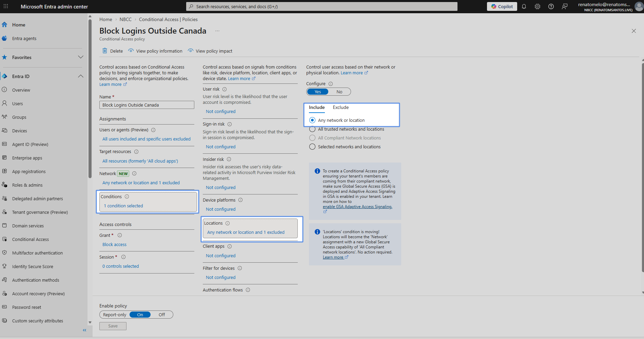Image resolution: width=644 pixels, height=339 pixels.
Task: Set Enable policy to Off
Action: point(162,315)
